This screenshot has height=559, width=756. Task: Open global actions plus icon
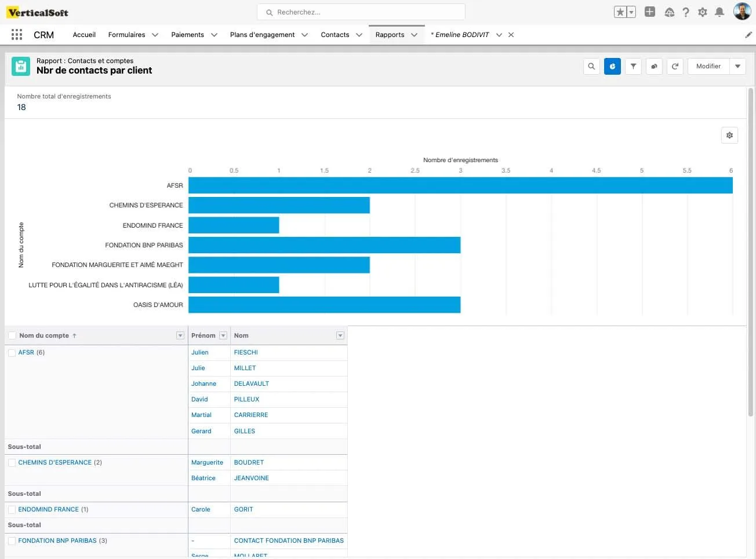pos(650,12)
